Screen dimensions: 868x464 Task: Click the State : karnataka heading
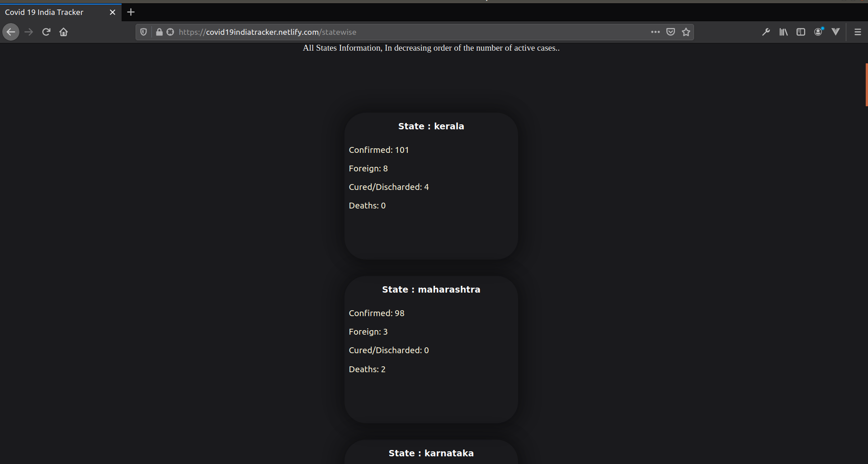pos(431,453)
